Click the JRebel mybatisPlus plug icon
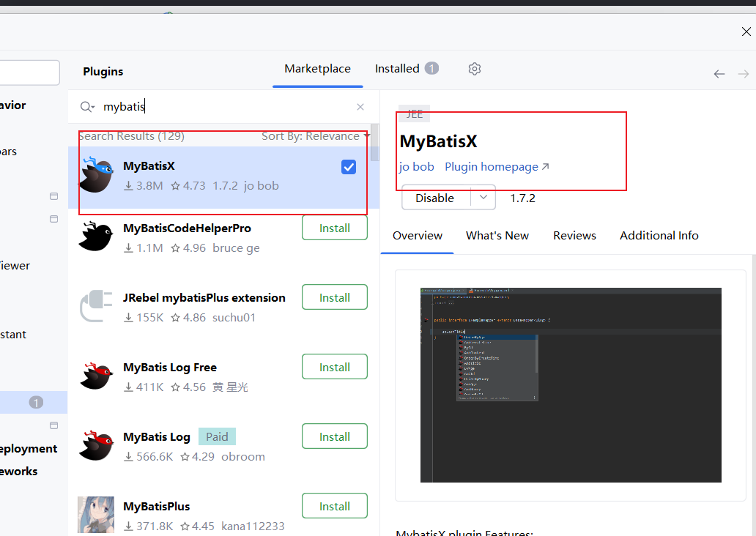This screenshot has height=536, width=756. (96, 307)
